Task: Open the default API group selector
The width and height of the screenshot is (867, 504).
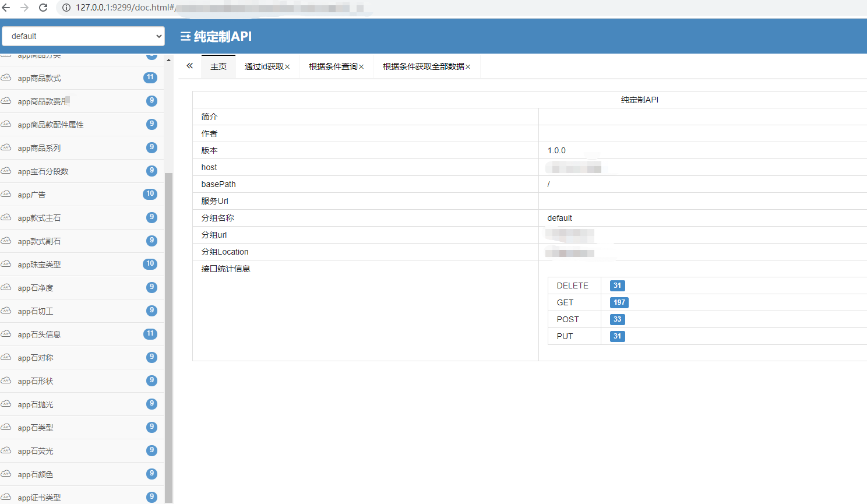Action: click(83, 36)
